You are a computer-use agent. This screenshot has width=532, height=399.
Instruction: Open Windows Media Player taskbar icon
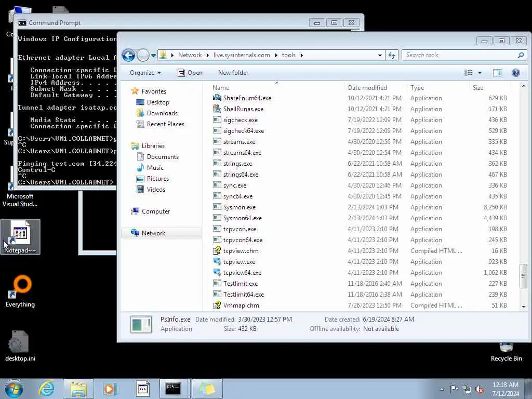click(x=110, y=389)
